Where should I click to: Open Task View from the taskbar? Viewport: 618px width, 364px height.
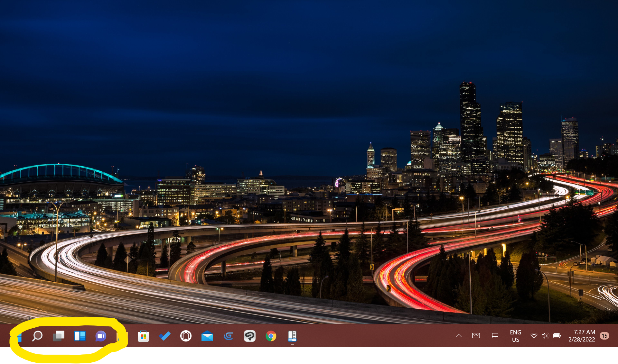coord(59,336)
